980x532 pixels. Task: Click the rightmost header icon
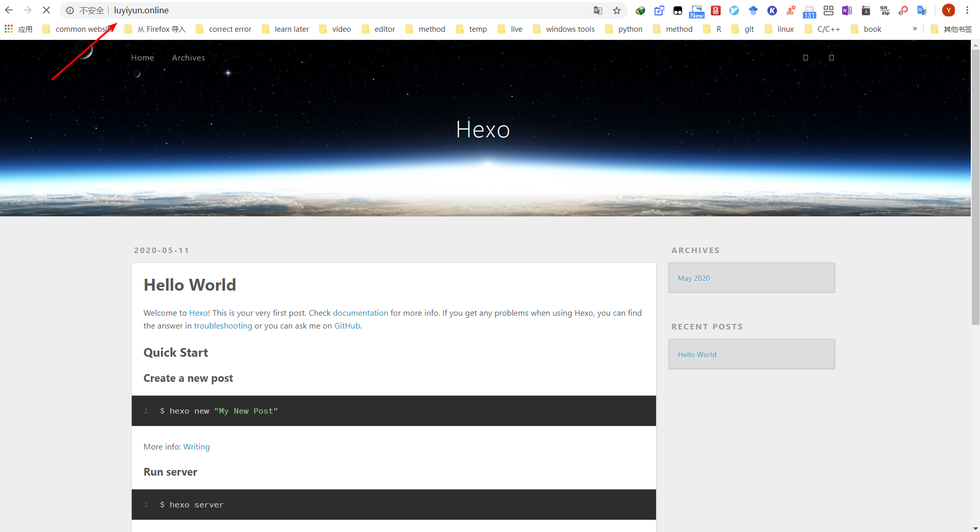[831, 58]
